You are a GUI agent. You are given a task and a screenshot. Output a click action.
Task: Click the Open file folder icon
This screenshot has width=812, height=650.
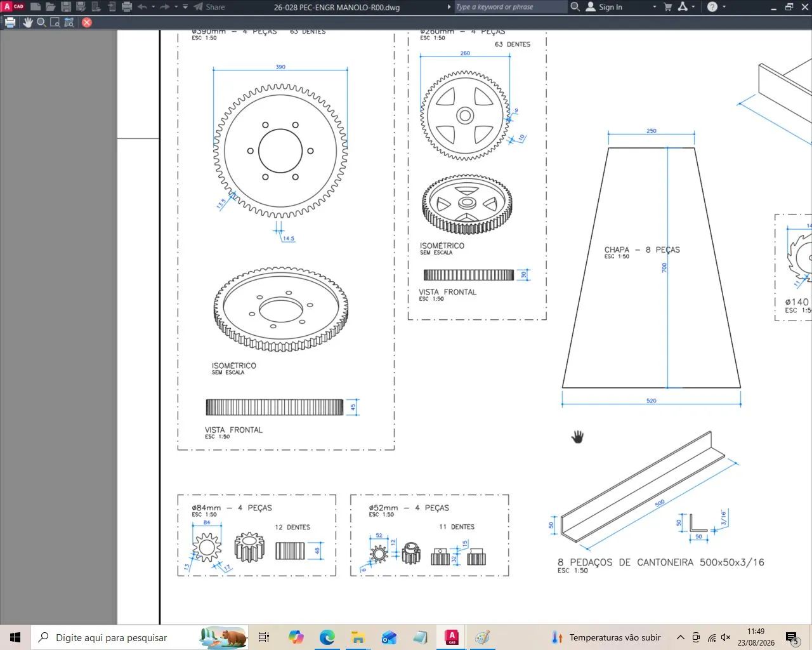click(51, 7)
